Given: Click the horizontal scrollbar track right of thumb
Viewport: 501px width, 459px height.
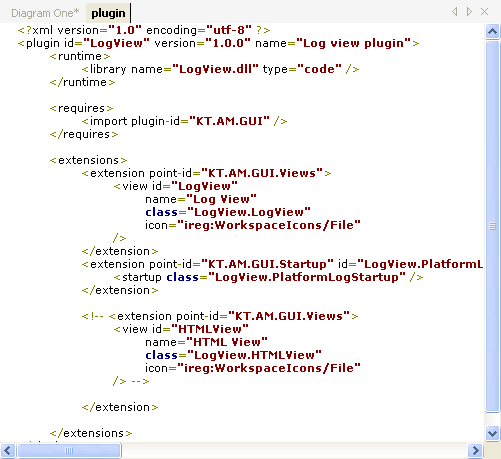Looking at the screenshot, I should point(295,451).
